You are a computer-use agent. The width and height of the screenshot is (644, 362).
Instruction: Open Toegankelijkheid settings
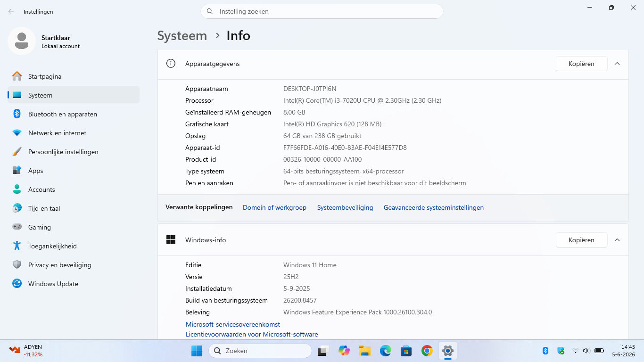point(74,246)
